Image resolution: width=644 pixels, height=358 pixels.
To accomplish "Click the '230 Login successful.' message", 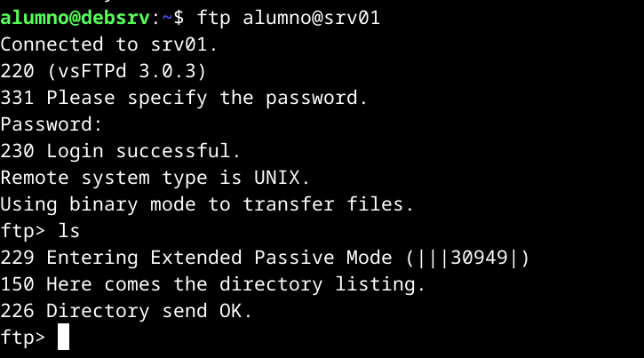I will tap(121, 150).
